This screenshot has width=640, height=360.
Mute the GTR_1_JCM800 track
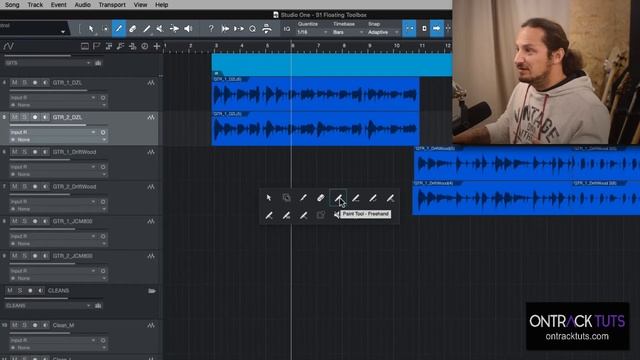coord(14,221)
